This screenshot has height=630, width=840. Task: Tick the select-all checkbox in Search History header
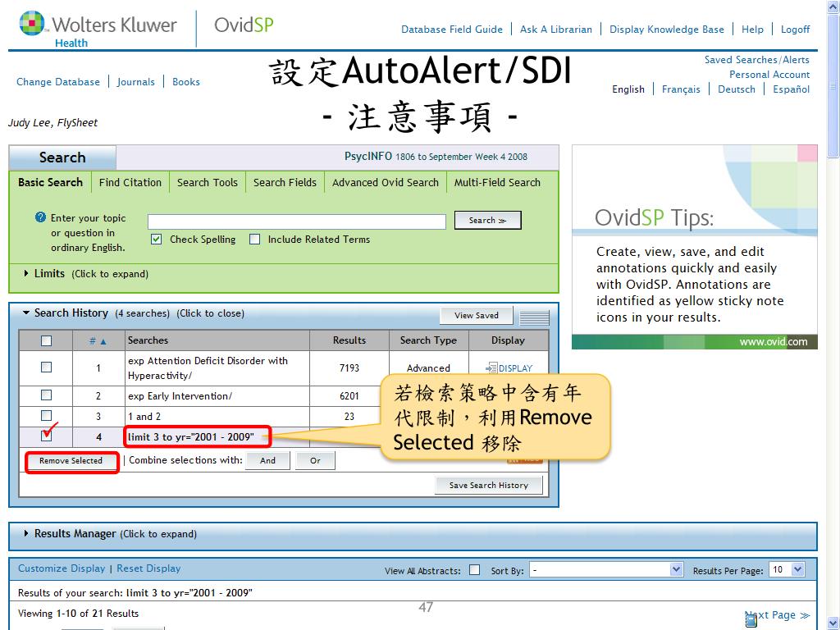[47, 340]
